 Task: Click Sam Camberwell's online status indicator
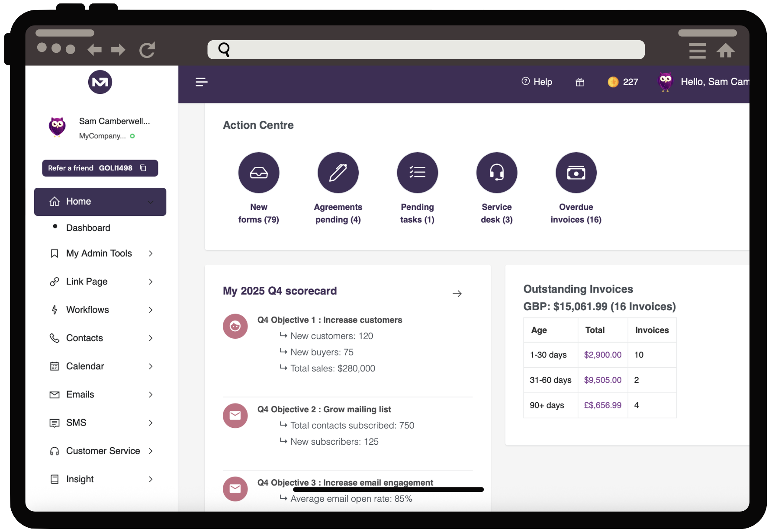(x=132, y=136)
